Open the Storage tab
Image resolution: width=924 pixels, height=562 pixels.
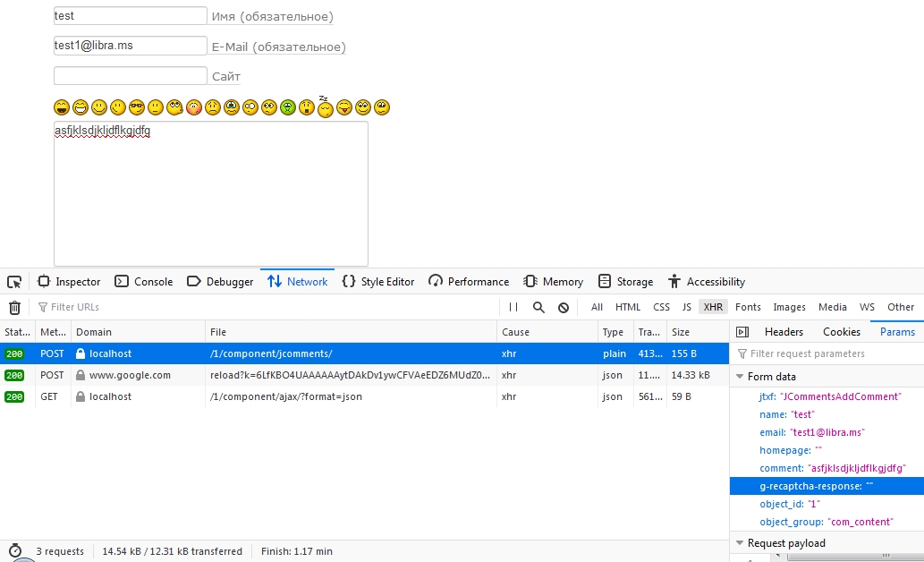[x=626, y=282]
